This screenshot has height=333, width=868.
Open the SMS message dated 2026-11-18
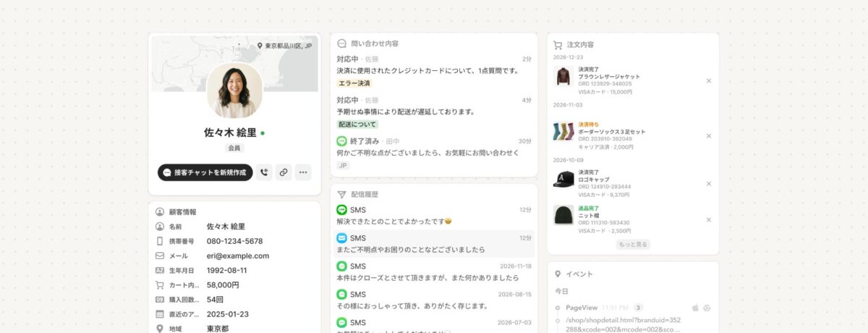434,271
